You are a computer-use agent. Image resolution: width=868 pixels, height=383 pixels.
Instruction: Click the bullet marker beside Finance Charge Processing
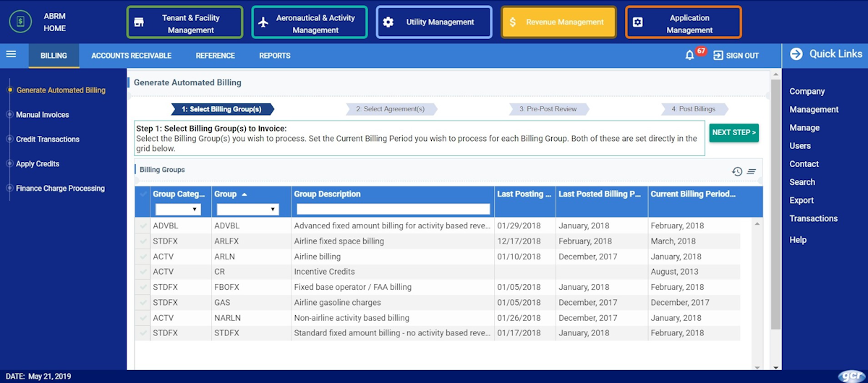pos(9,189)
